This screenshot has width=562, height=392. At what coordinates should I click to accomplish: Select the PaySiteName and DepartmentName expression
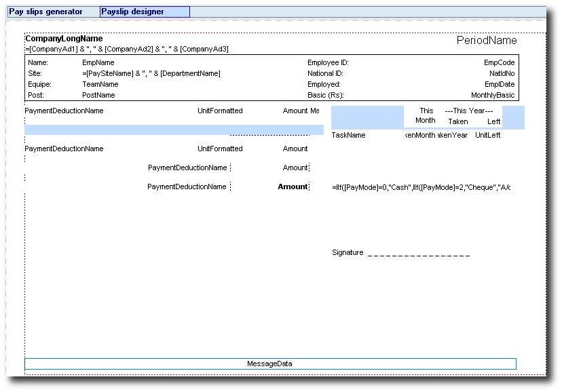pos(151,73)
